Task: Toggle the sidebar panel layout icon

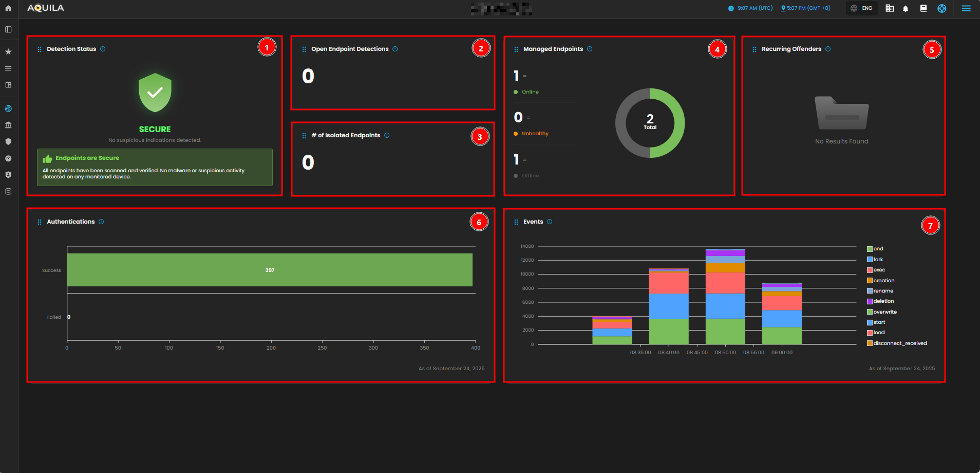Action: pos(8,29)
